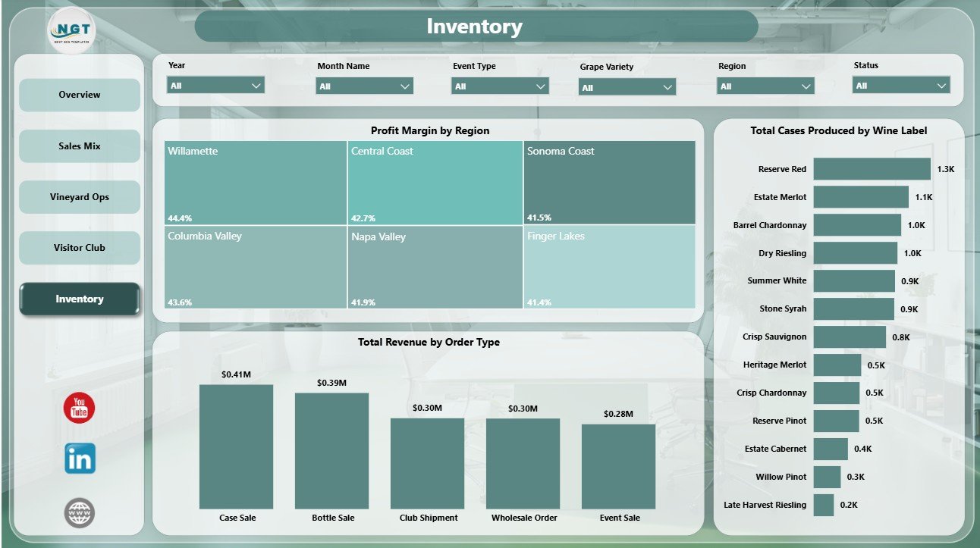Open the YouTube icon link
Viewport: 980px width, 548px height.
tap(80, 409)
